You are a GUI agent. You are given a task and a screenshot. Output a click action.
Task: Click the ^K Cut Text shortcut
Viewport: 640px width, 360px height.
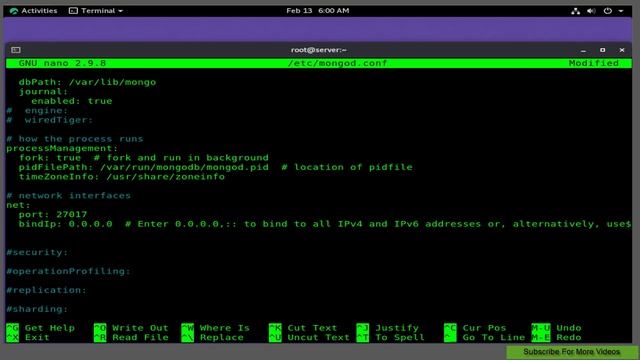pos(303,328)
